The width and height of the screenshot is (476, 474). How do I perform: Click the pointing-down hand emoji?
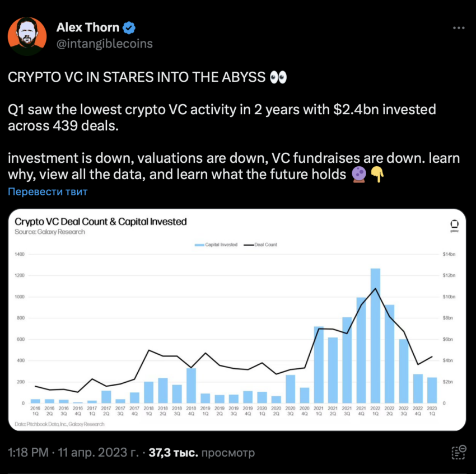pyautogui.click(x=377, y=175)
